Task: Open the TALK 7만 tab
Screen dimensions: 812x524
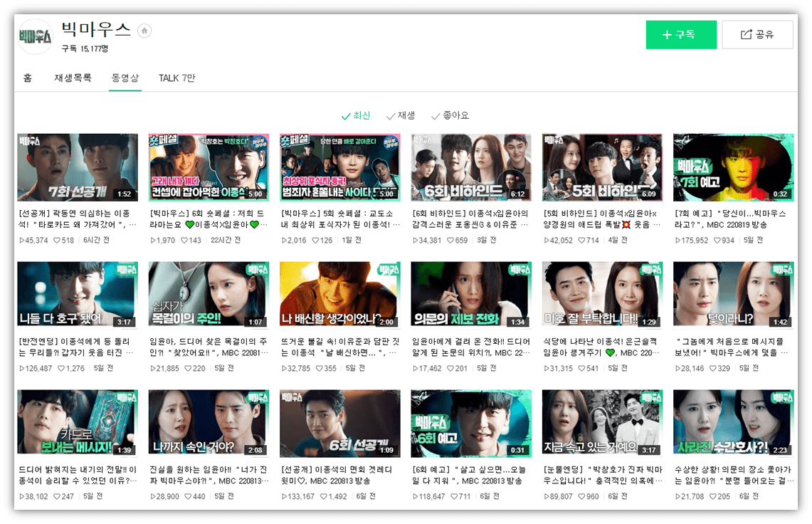Action: [177, 78]
